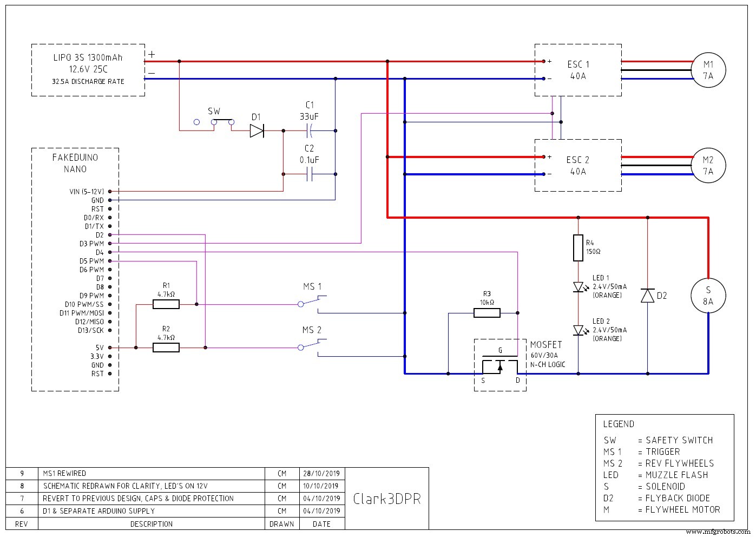Image resolution: width=756 pixels, height=537 pixels.
Task: Click the LIPO 3S battery block
Action: point(88,70)
